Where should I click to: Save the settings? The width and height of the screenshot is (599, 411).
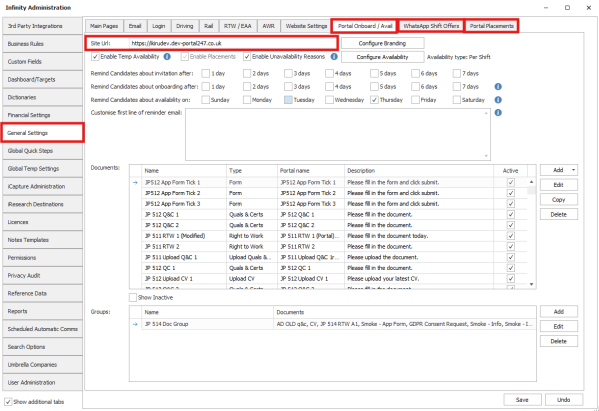pos(522,400)
